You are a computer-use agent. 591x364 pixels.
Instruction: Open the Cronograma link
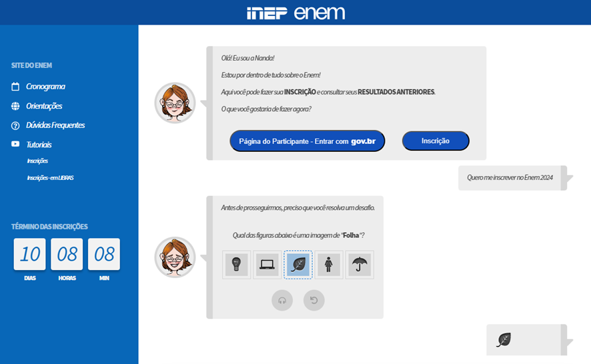tap(45, 87)
